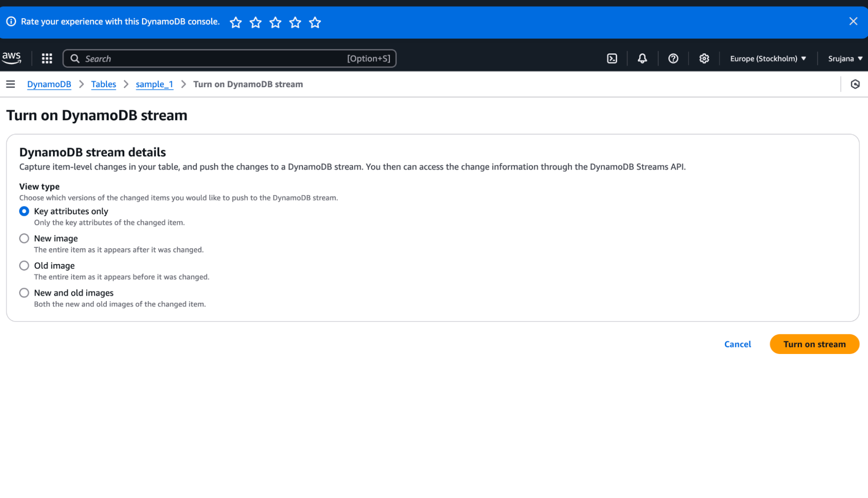
Task: Click the magnifier icon in search bar
Action: [x=75, y=59]
